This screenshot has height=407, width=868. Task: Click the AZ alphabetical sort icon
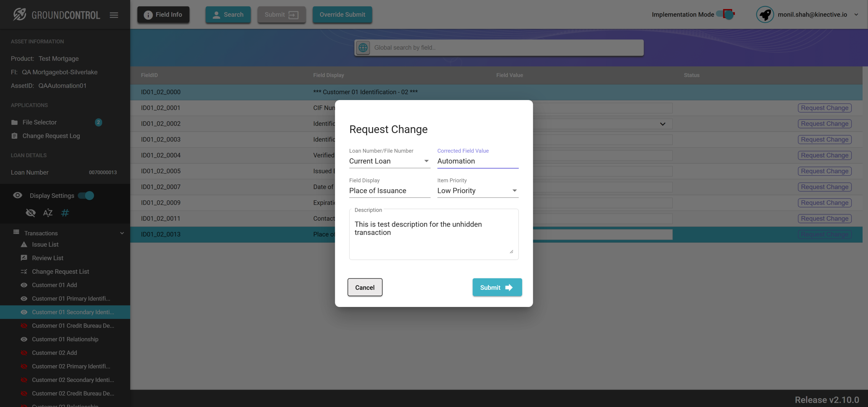click(47, 213)
